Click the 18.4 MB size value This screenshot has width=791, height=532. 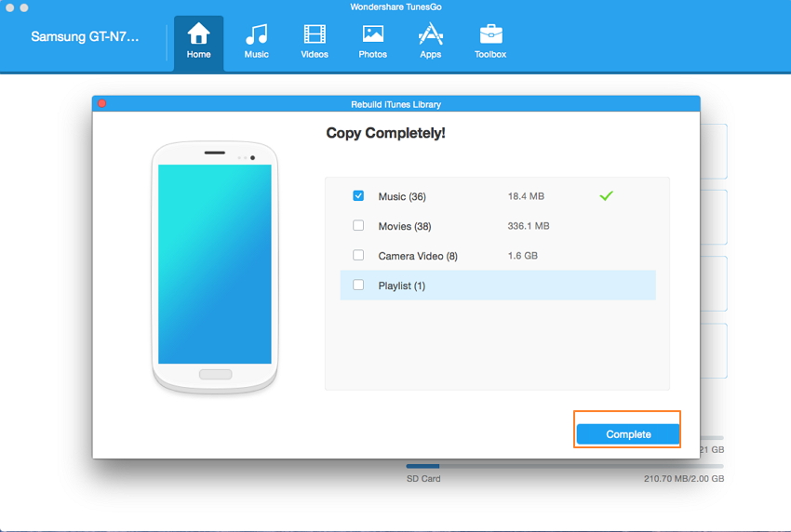526,196
